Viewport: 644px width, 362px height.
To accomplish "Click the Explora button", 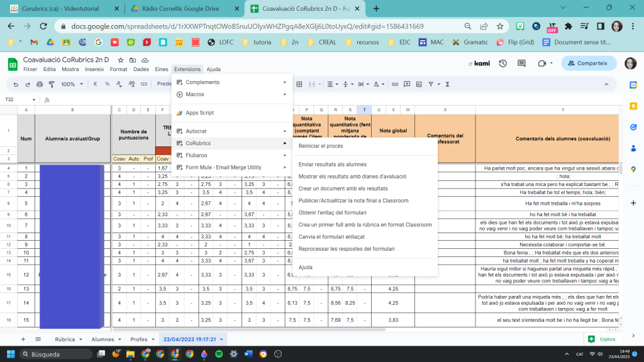I will pos(602,339).
